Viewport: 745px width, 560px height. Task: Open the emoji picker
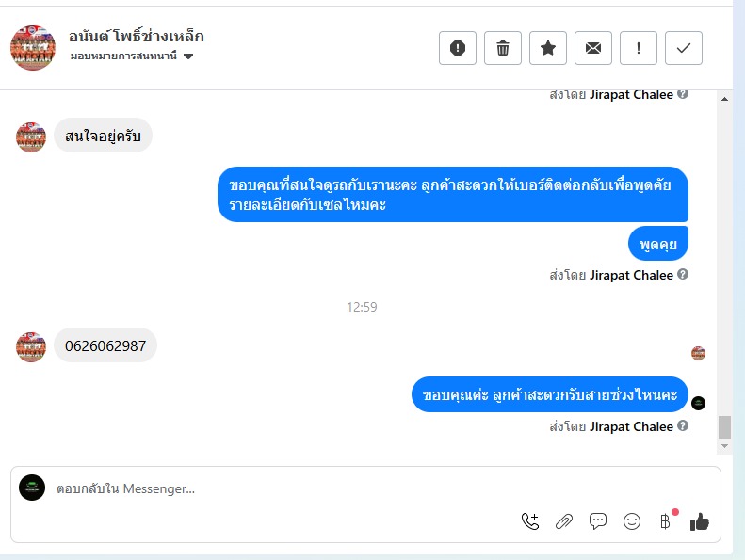point(632,521)
